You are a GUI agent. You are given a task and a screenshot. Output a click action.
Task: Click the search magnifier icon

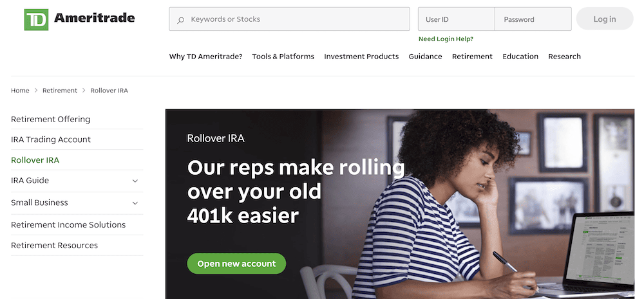click(181, 20)
